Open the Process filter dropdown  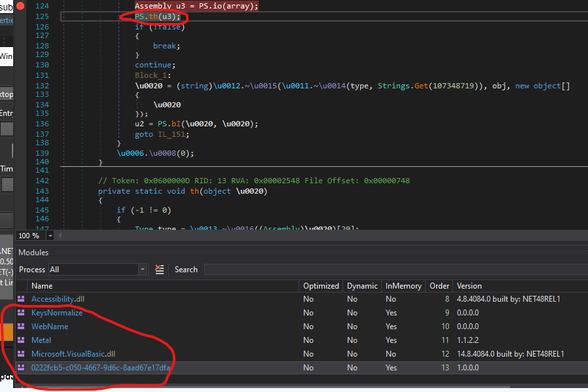[x=142, y=270]
